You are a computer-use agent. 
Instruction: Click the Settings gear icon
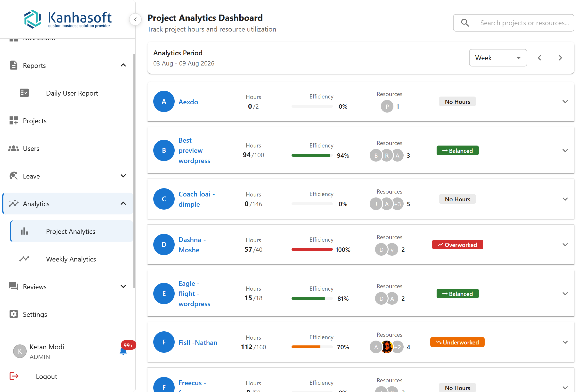pyautogui.click(x=14, y=314)
